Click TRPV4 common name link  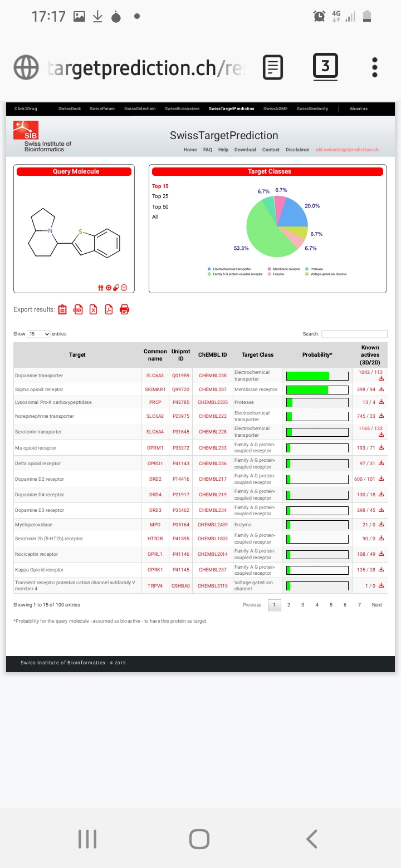[155, 585]
